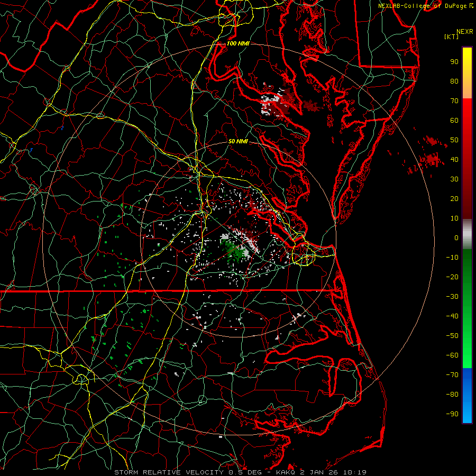Click the 0 value on velocity scale
The width and height of the screenshot is (476, 476).
tap(456, 237)
